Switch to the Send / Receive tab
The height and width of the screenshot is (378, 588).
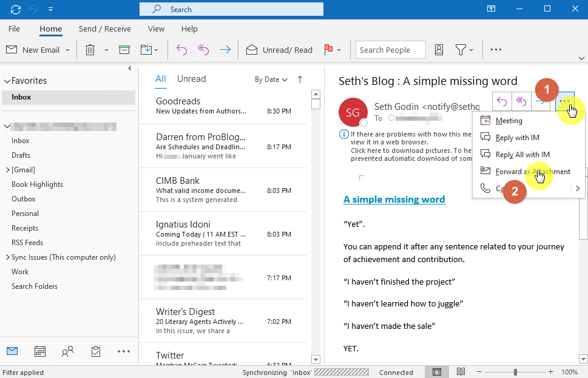pyautogui.click(x=104, y=29)
